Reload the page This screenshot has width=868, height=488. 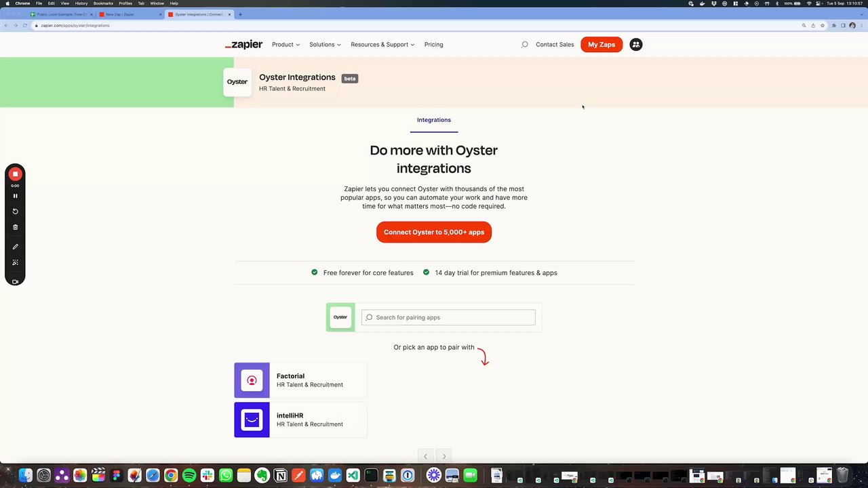pyautogui.click(x=25, y=26)
